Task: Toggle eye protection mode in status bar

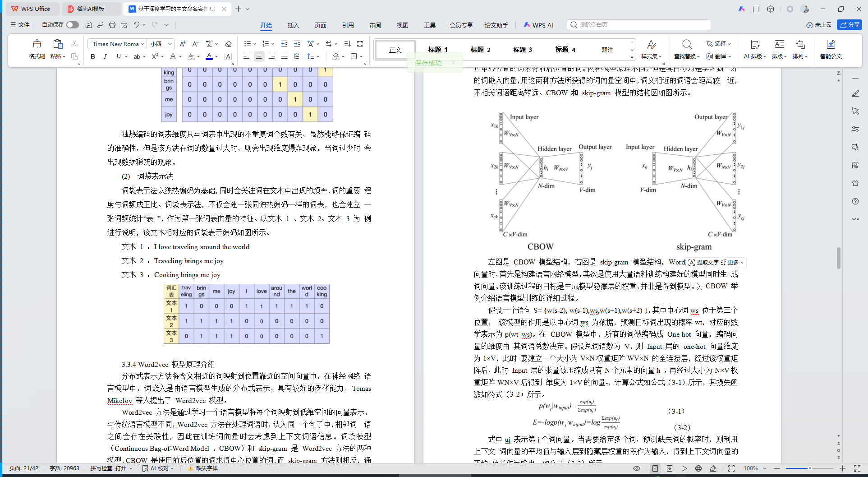Action: point(637,468)
